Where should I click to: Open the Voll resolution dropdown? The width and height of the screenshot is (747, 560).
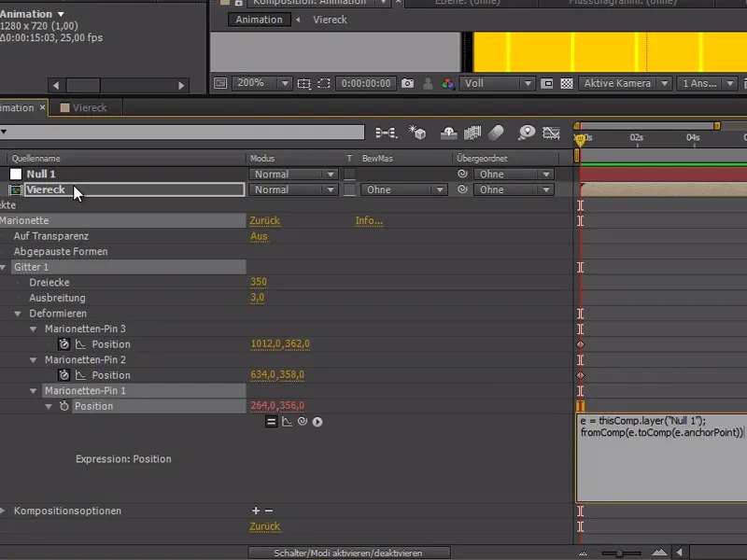(497, 83)
